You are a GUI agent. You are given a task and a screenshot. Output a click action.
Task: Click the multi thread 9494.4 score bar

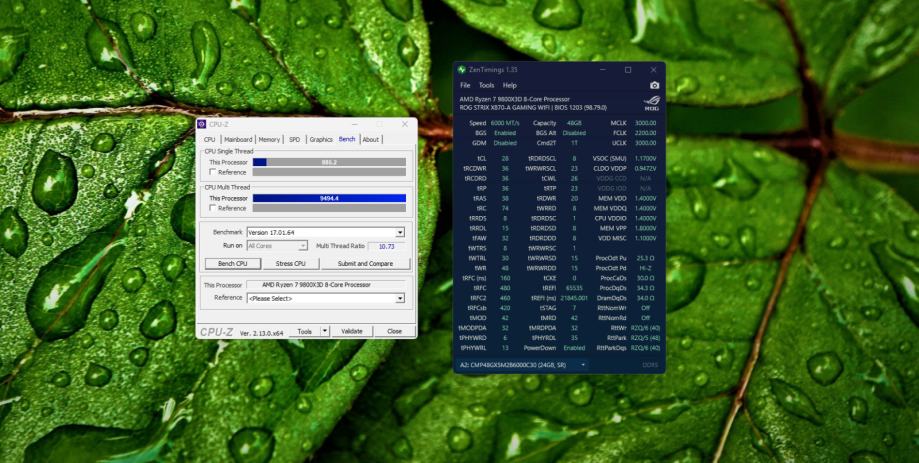[x=329, y=198]
